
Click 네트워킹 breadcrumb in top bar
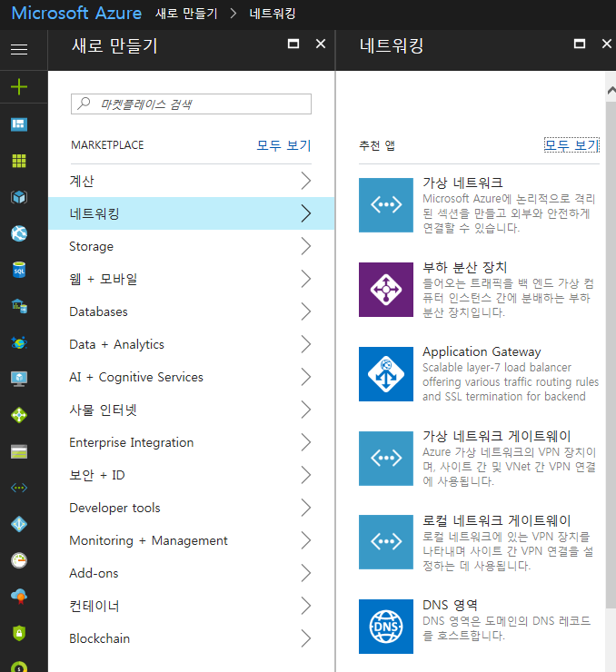pyautogui.click(x=273, y=14)
